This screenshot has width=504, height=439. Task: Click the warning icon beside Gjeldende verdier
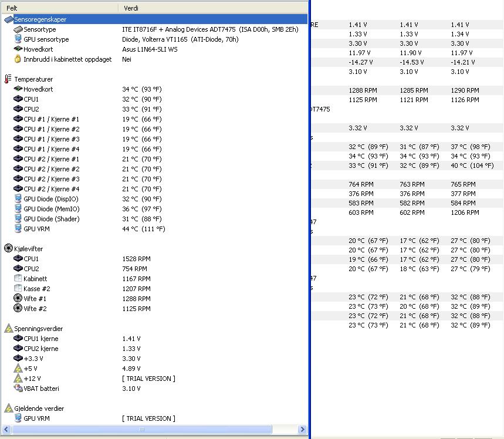[8, 408]
